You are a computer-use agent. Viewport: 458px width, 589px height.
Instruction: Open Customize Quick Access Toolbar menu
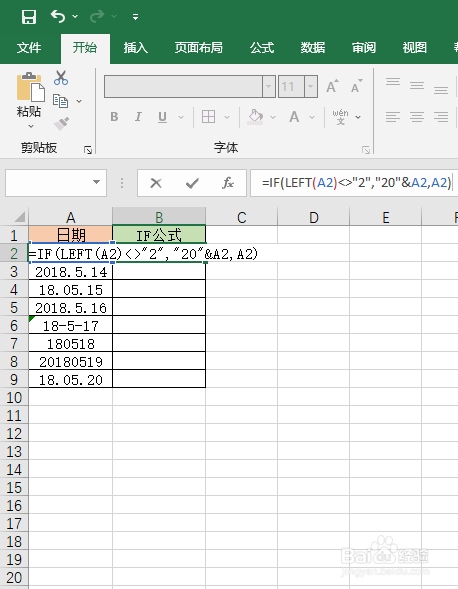[135, 17]
